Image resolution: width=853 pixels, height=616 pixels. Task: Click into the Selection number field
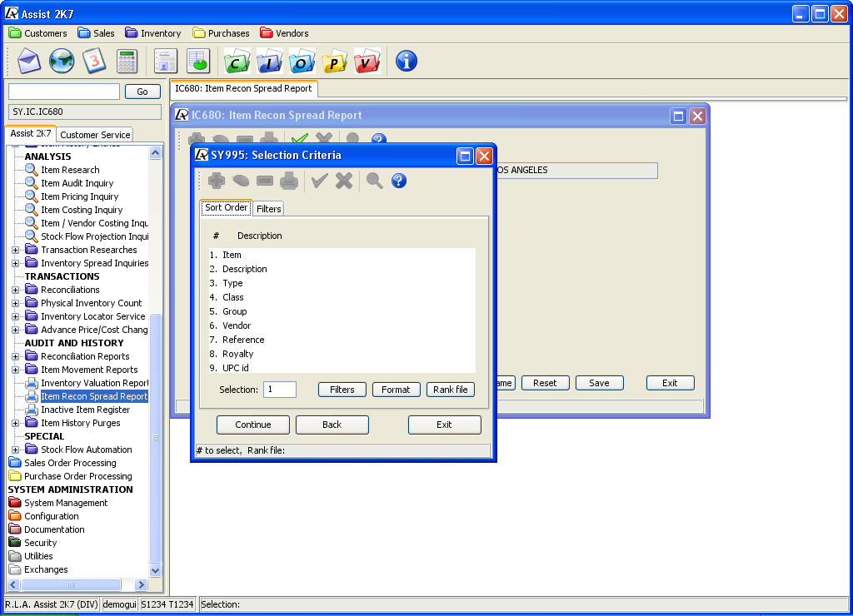(280, 390)
